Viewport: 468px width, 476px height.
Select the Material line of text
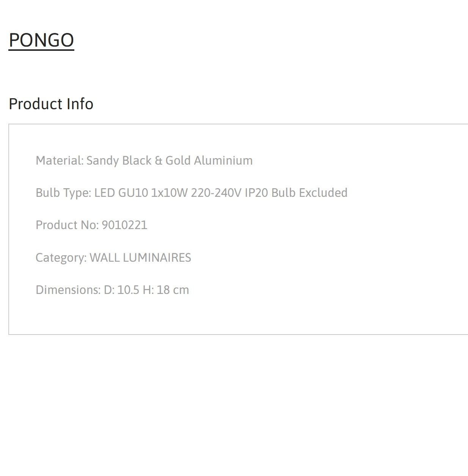point(144,160)
